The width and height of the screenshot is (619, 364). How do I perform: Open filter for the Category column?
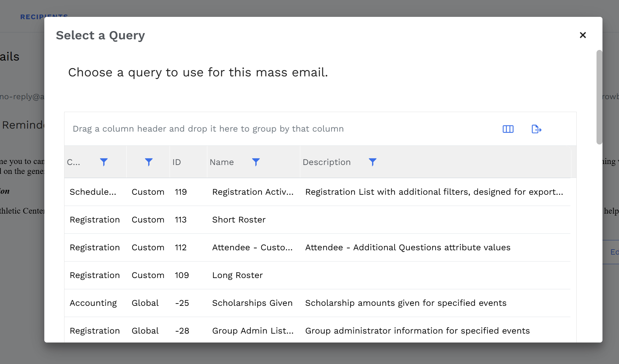104,162
